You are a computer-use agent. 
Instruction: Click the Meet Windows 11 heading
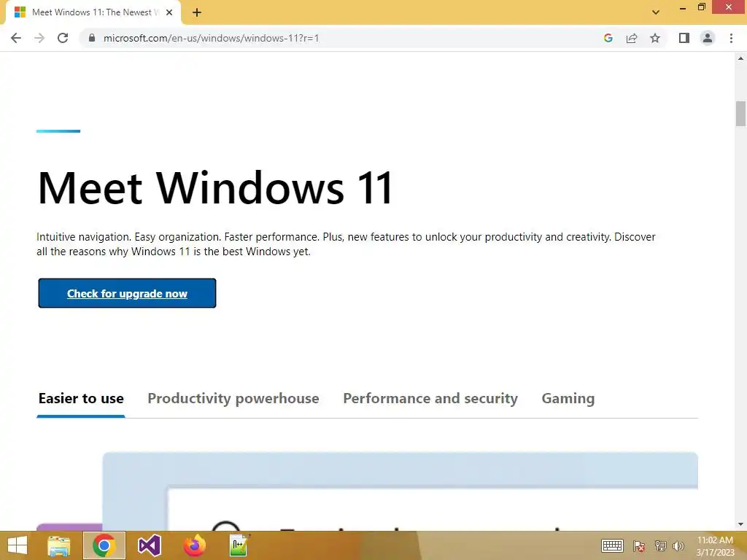pos(215,187)
